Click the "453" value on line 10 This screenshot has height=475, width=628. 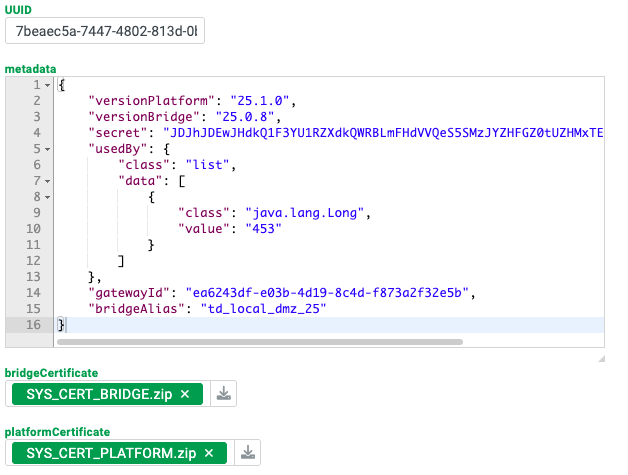[264, 229]
